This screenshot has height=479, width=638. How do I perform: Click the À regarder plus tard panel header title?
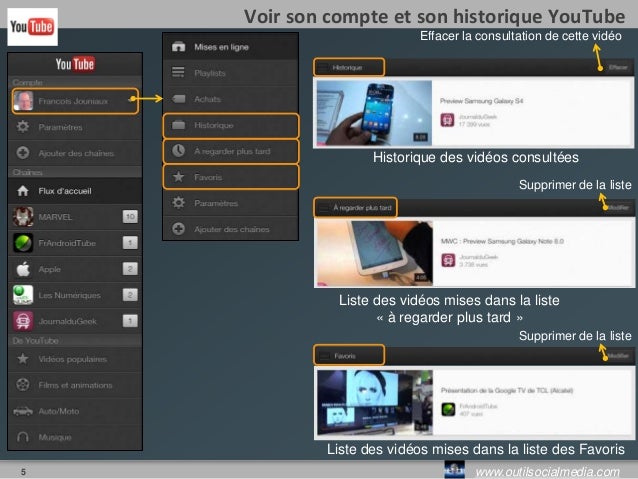tap(363, 208)
